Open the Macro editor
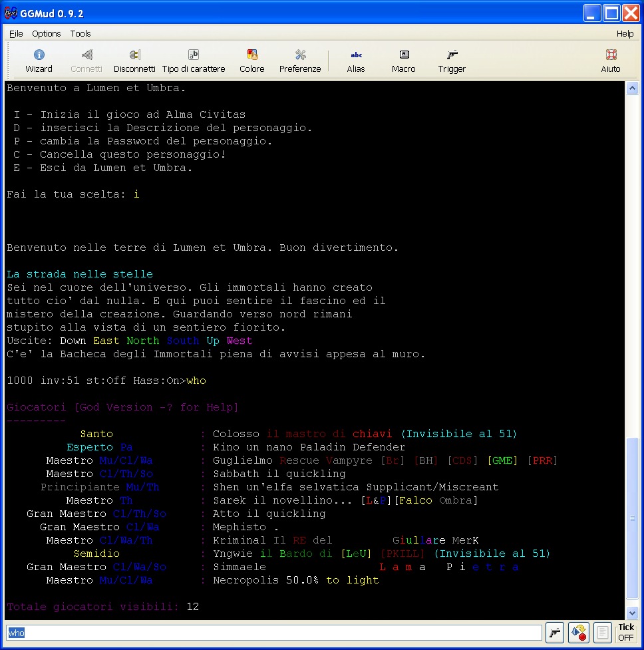Image resolution: width=644 pixels, height=650 pixels. [404, 61]
